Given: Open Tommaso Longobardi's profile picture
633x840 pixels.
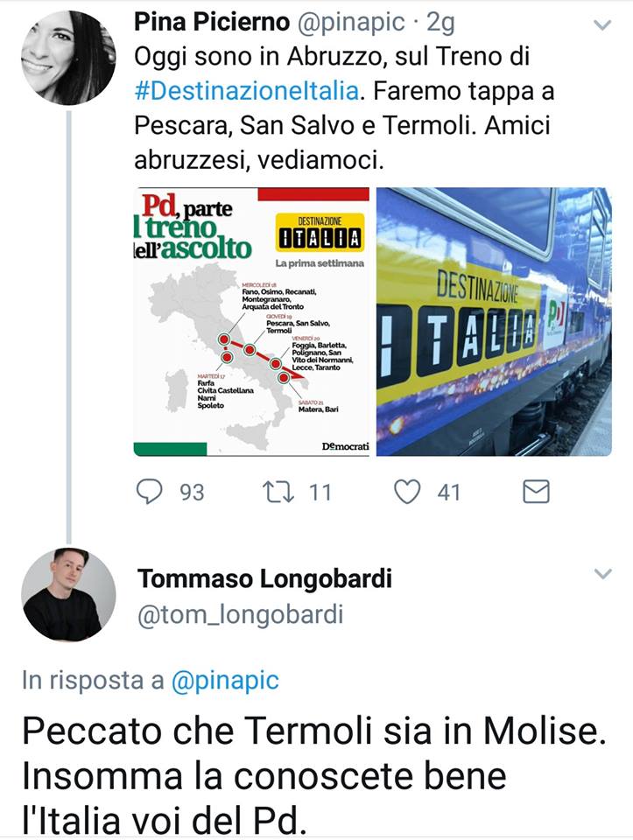Looking at the screenshot, I should pos(67,595).
